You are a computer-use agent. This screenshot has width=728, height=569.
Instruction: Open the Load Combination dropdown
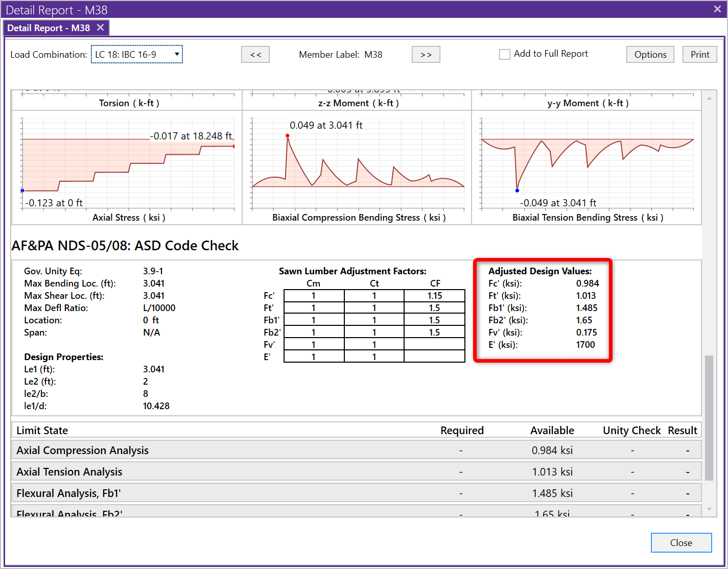pyautogui.click(x=137, y=55)
